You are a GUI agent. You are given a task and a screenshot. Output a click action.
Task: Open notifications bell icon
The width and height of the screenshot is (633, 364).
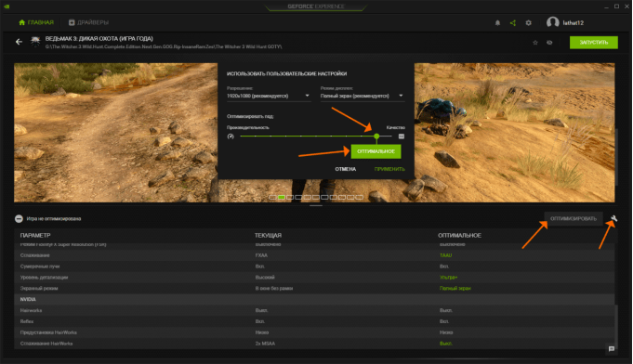tap(497, 23)
